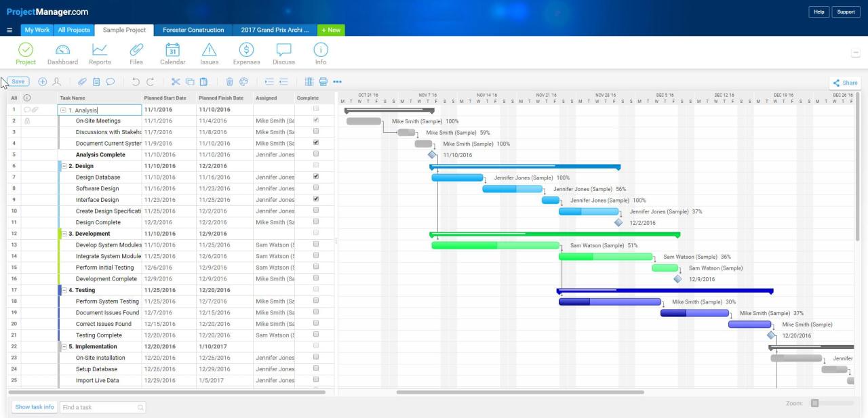Open the project Calendar

click(172, 54)
